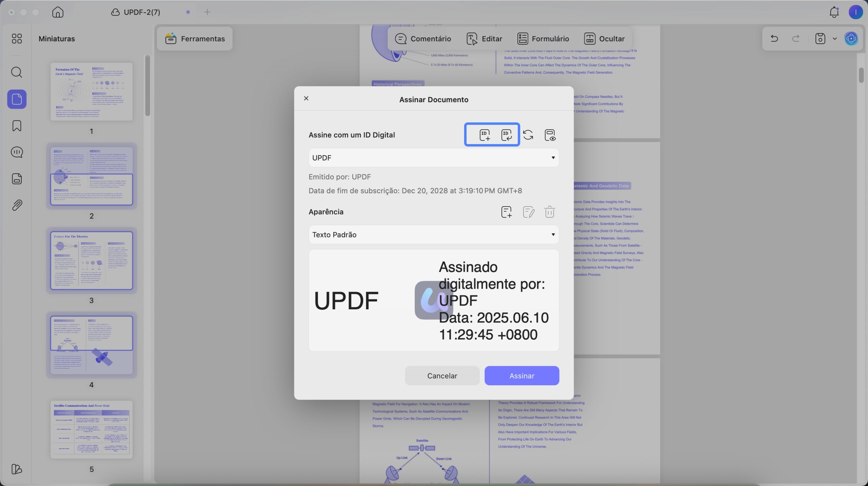This screenshot has height=486, width=868.
Task: Select page 1 thumbnail
Action: click(x=92, y=92)
